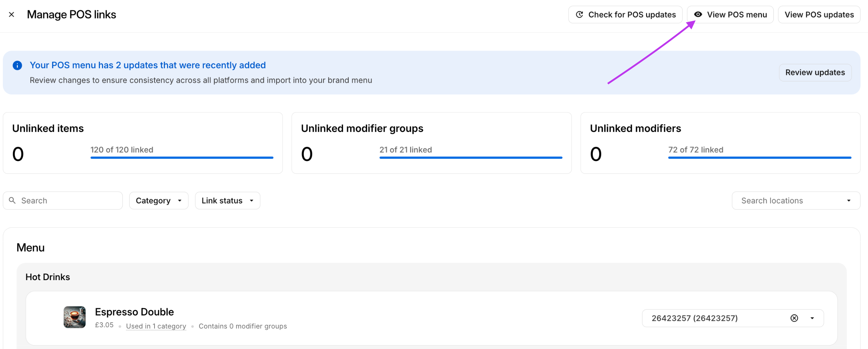Image resolution: width=868 pixels, height=349 pixels.
Task: Click the £3.05 price text
Action: click(104, 325)
